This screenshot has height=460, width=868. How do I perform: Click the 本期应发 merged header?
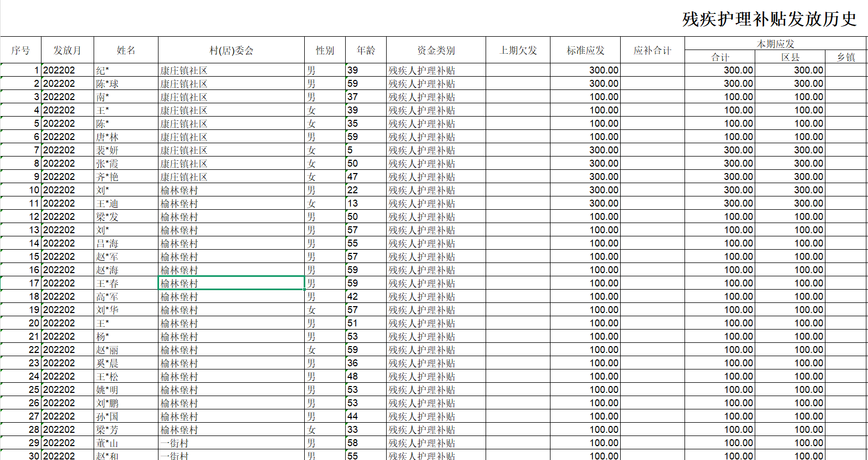tap(775, 44)
